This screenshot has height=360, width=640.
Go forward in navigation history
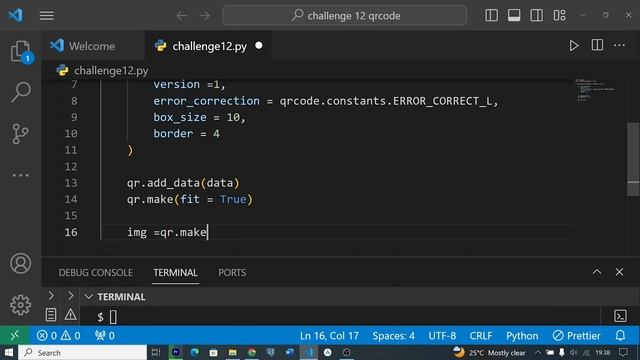[x=204, y=16]
